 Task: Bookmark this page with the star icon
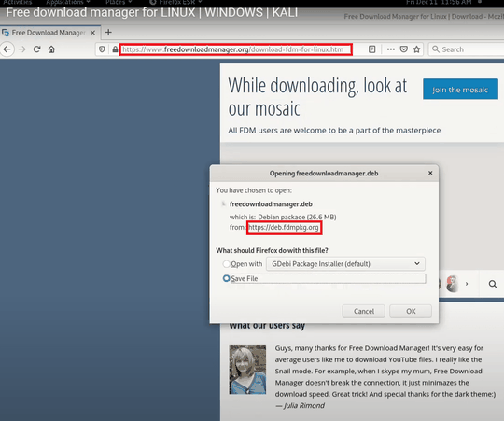pos(417,49)
